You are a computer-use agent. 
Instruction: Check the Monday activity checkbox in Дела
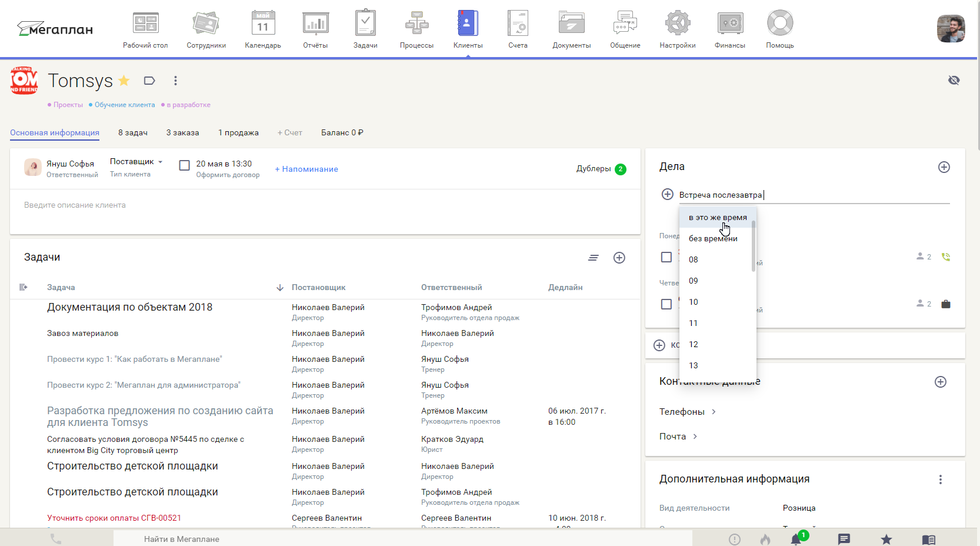(666, 257)
